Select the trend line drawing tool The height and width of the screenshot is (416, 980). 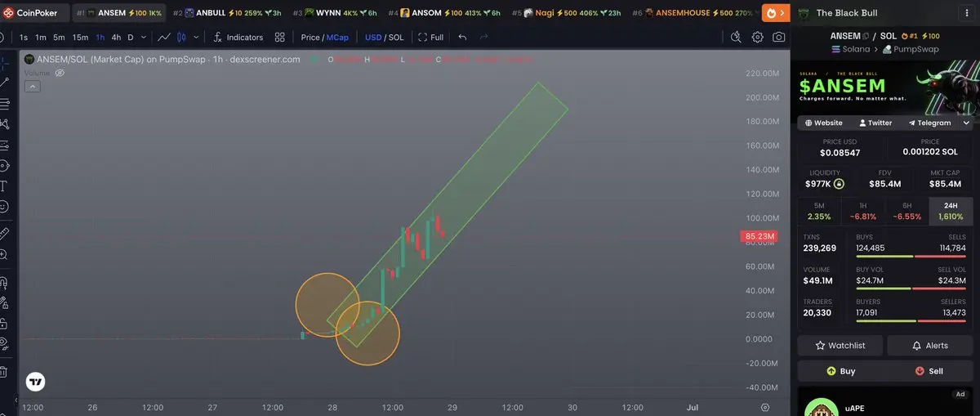point(4,82)
